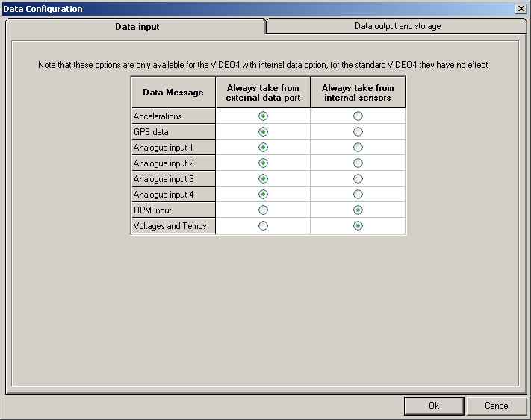Set Analogue input 2 to internal sensors
Viewport: 531px width, 420px height.
point(358,163)
